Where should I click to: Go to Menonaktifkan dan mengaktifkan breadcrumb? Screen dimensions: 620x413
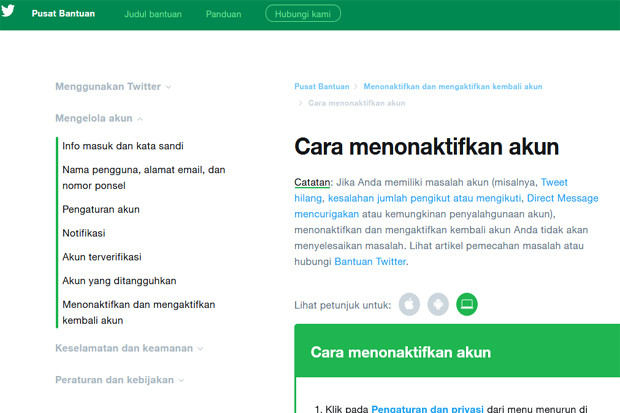tap(453, 86)
